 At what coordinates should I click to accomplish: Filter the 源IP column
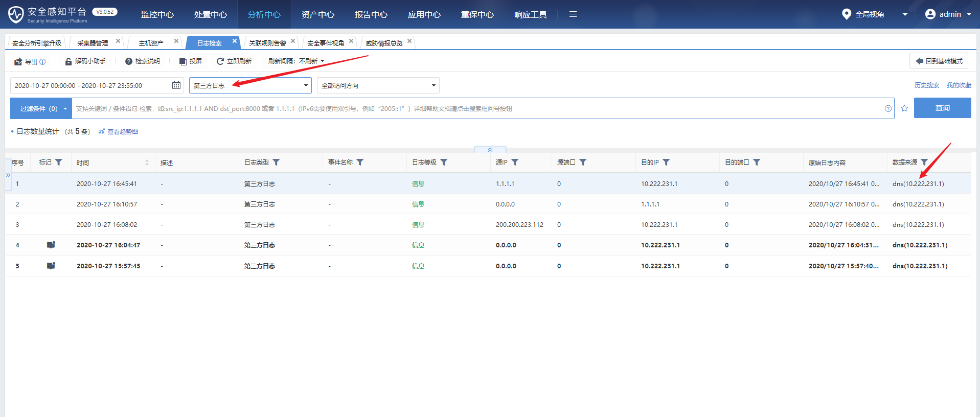point(515,163)
